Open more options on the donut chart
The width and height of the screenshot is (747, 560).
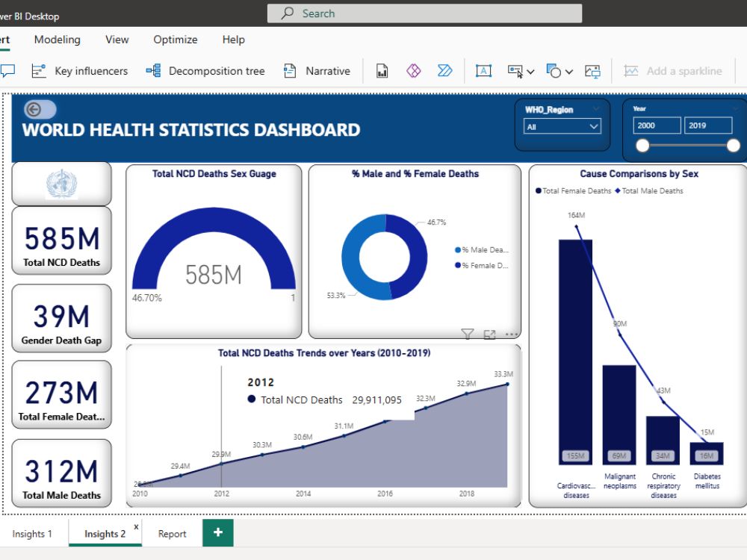coord(510,335)
